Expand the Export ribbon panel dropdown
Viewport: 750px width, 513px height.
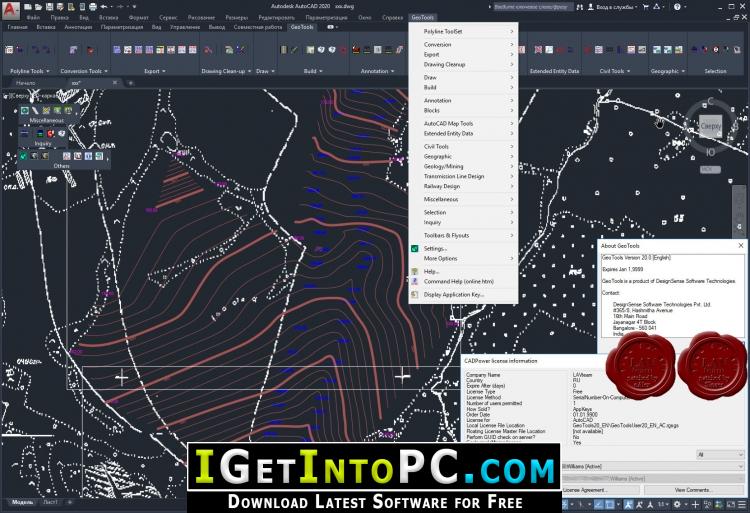coord(153,71)
